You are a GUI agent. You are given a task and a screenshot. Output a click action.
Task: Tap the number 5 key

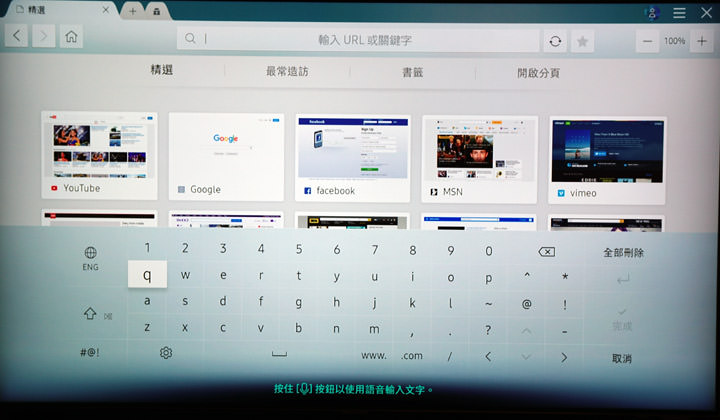point(299,249)
